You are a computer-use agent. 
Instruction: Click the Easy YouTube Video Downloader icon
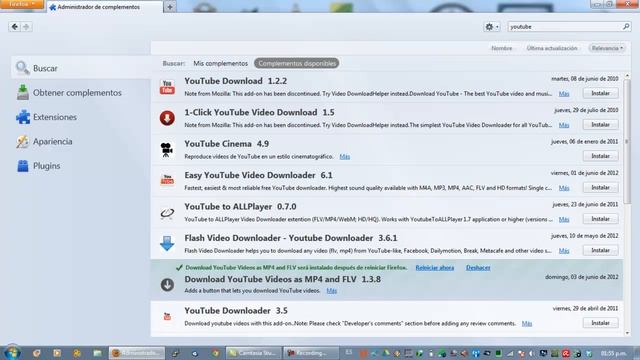pos(167,180)
